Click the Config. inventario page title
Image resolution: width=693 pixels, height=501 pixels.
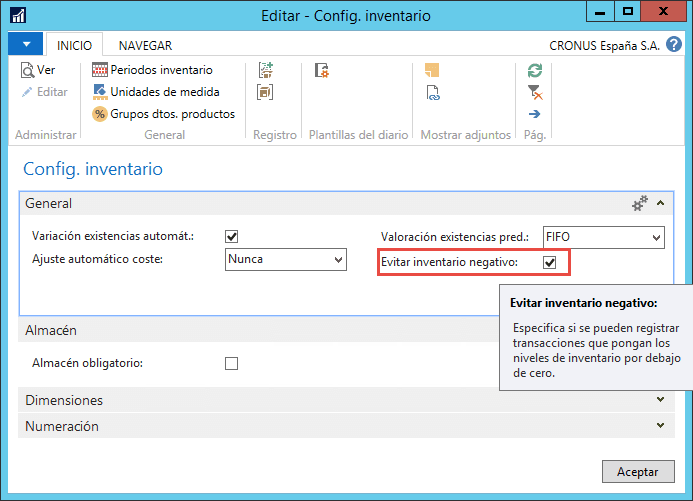[x=93, y=169]
